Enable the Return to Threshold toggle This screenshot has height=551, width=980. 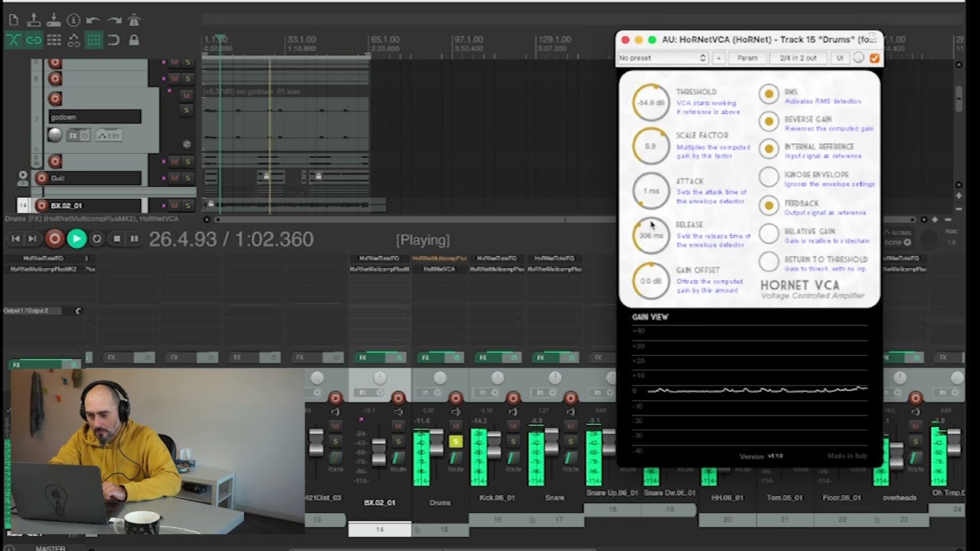point(769,262)
